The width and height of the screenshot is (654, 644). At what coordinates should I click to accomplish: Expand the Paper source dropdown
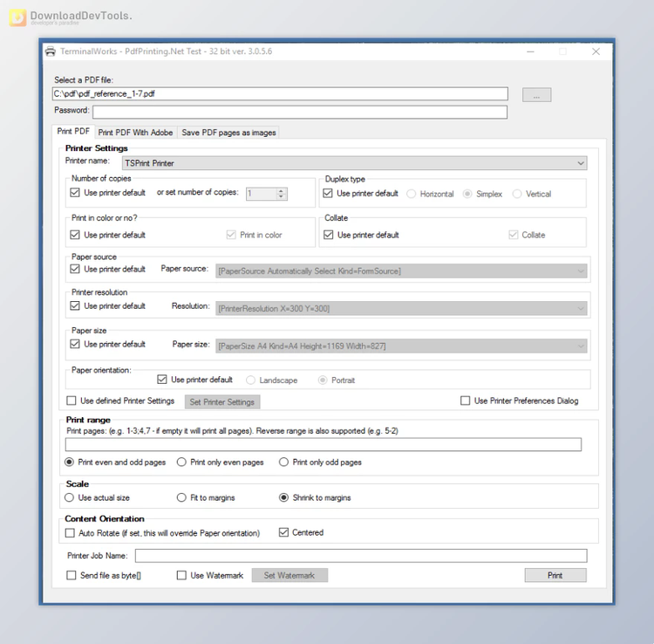coord(401,271)
